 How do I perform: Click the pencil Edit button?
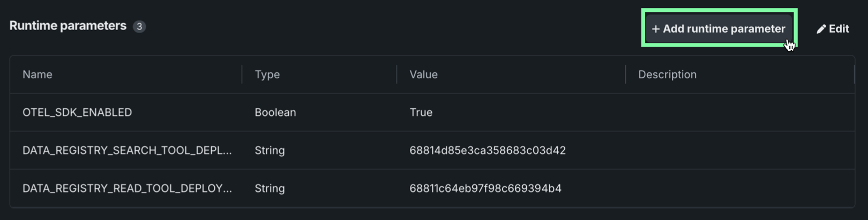tap(833, 29)
